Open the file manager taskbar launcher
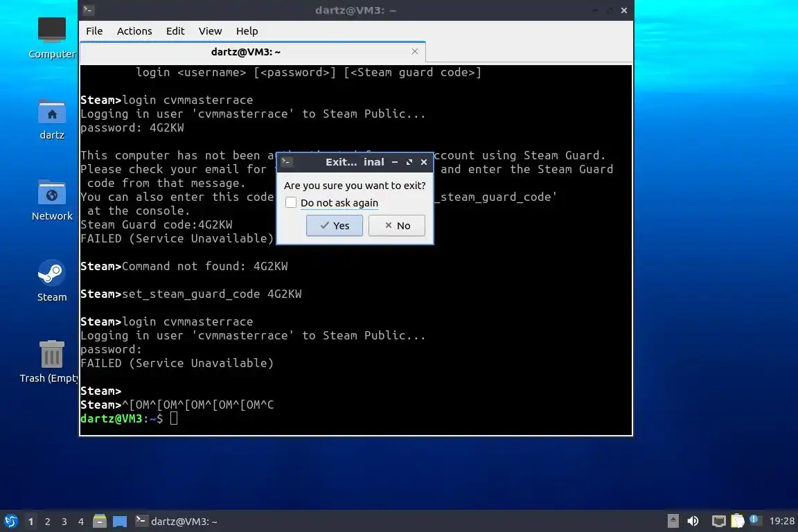The height and width of the screenshot is (532, 798). pyautogui.click(x=100, y=522)
